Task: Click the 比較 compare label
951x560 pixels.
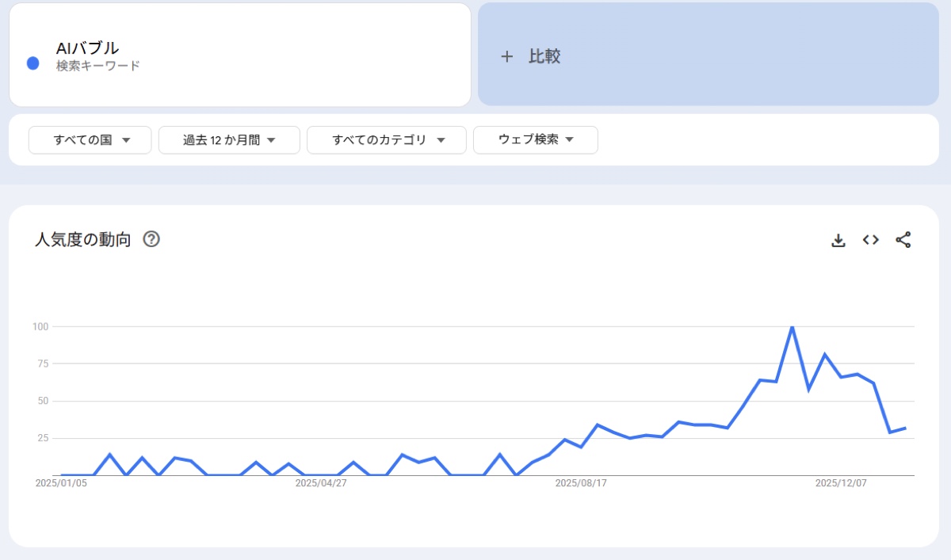Action: 544,56
